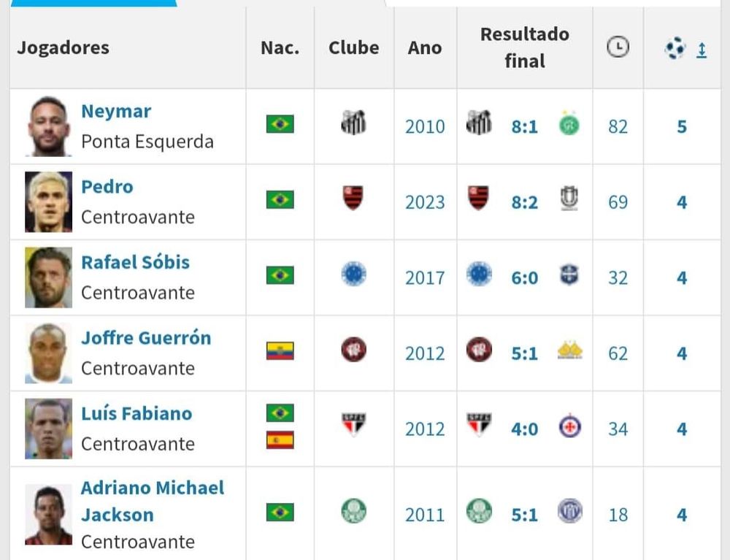Click Pedro's portrait thumbnail
730x560 pixels.
point(48,202)
